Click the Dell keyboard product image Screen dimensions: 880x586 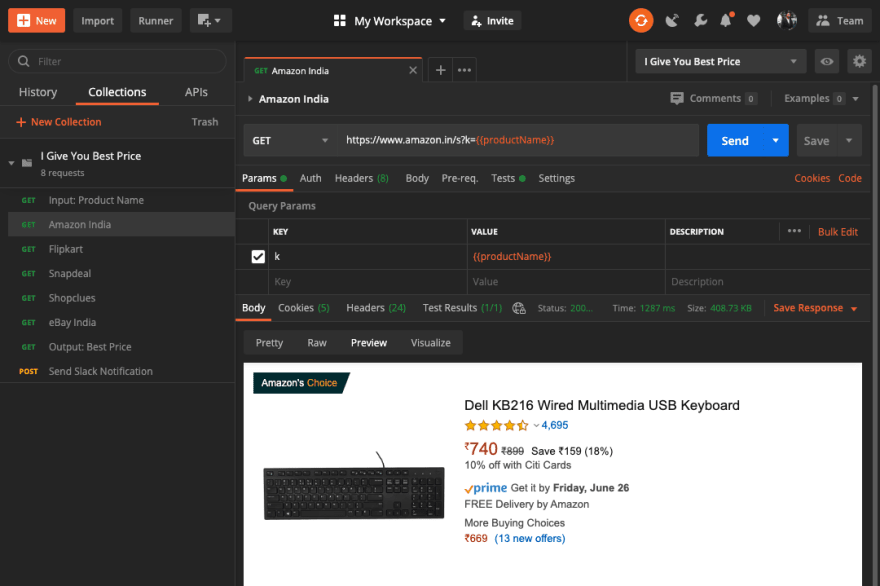tap(354, 486)
